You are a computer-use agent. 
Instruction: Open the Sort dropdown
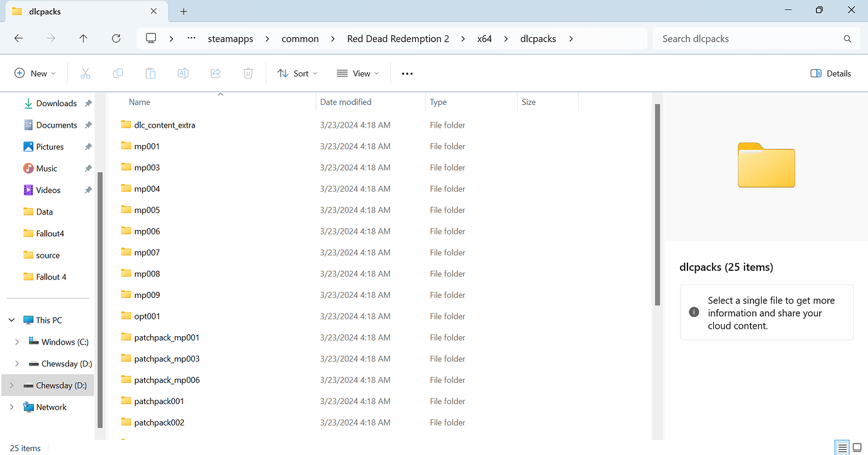(x=297, y=74)
